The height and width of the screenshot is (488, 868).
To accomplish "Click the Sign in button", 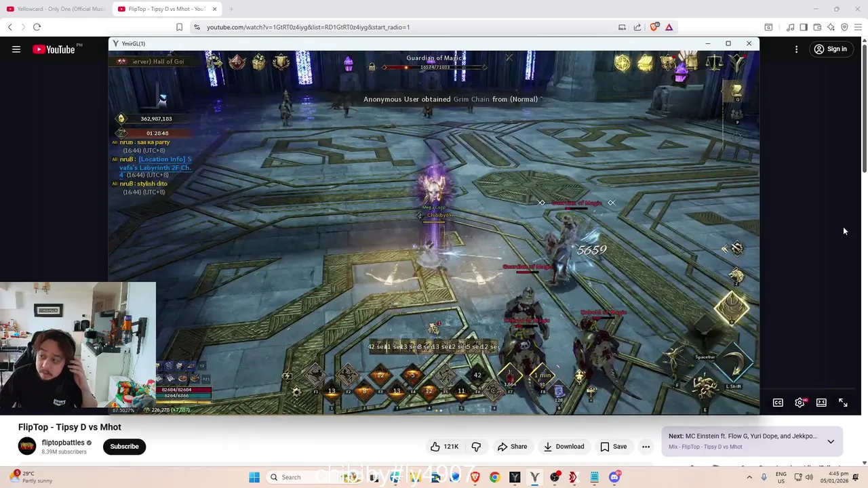I will click(831, 49).
